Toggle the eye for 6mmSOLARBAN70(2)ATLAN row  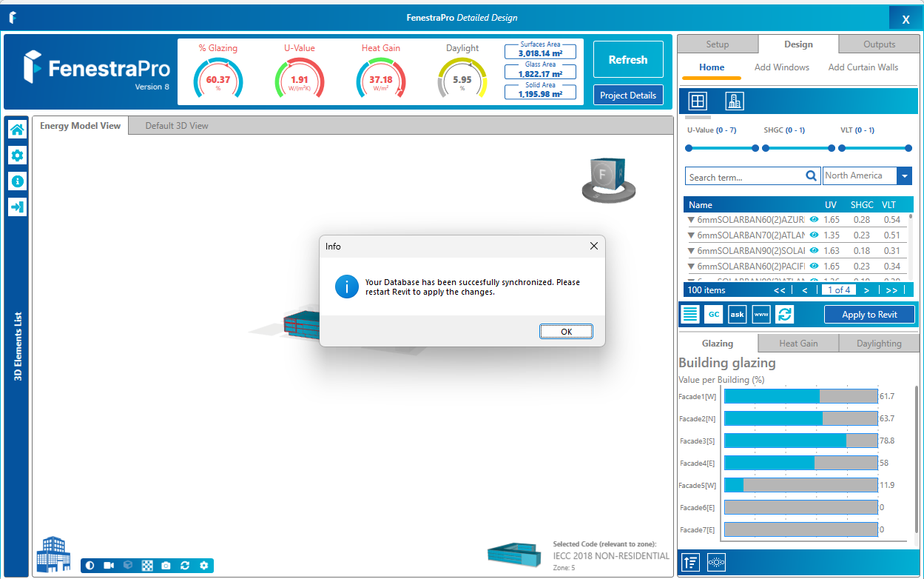[x=814, y=235]
